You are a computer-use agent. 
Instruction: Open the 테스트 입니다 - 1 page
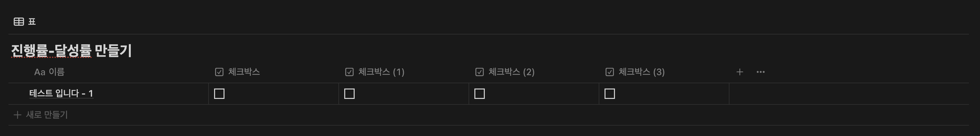[x=61, y=93]
